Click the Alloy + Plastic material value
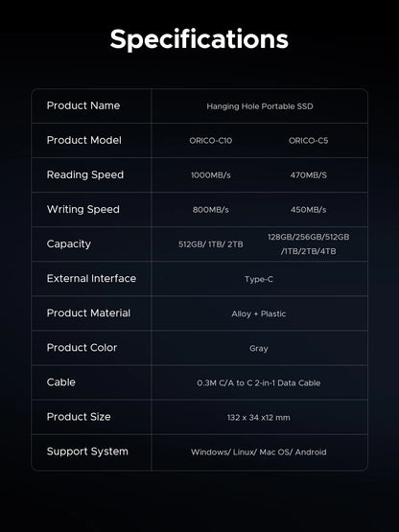Image resolution: width=399 pixels, height=532 pixels. pyautogui.click(x=259, y=313)
